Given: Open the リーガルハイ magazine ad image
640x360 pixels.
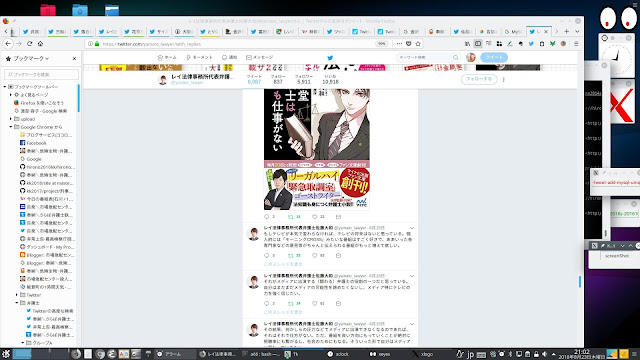Looking at the screenshot, I should tap(317, 189).
